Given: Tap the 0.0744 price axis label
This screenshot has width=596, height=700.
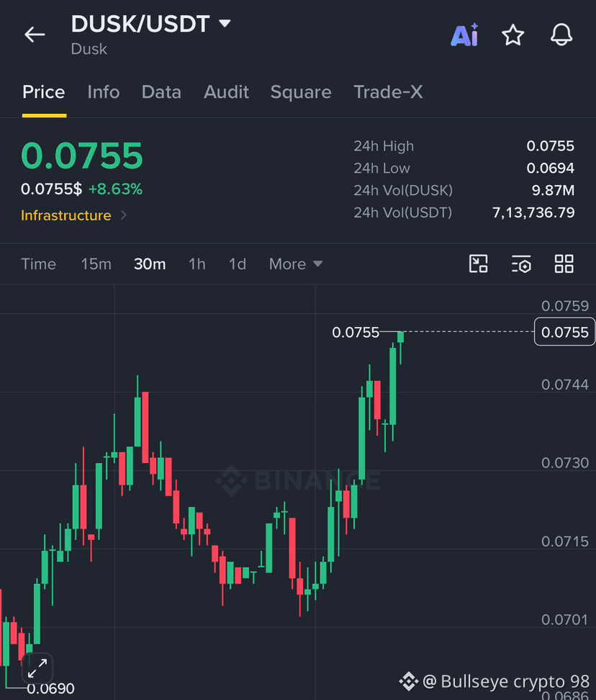Looking at the screenshot, I should [565, 385].
